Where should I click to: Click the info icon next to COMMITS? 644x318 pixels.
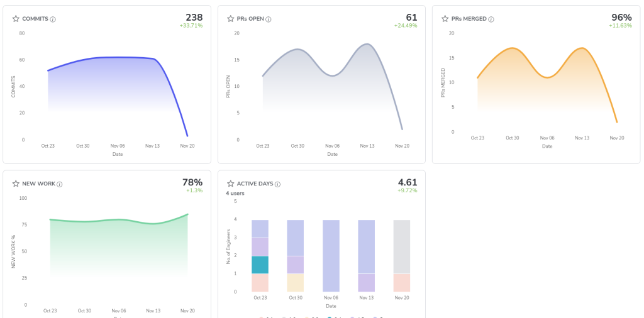click(x=53, y=19)
